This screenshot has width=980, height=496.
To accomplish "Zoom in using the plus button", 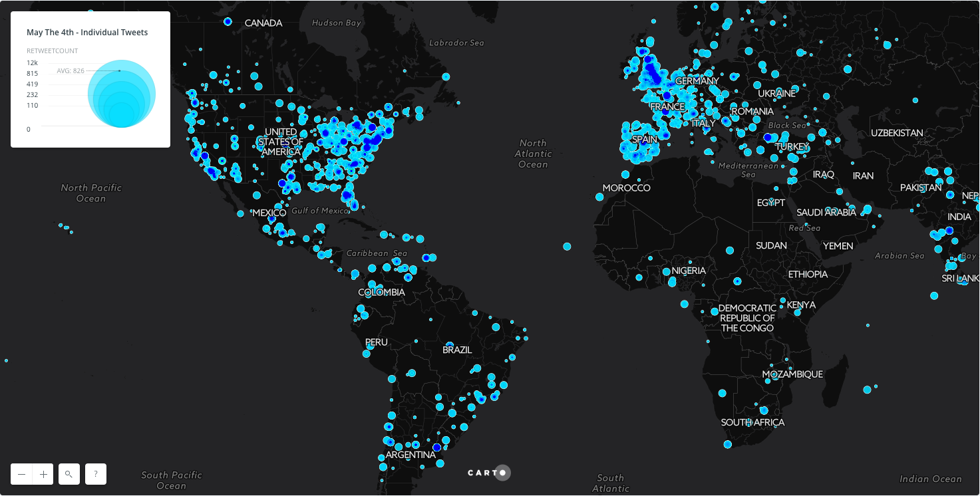I will pos(43,474).
